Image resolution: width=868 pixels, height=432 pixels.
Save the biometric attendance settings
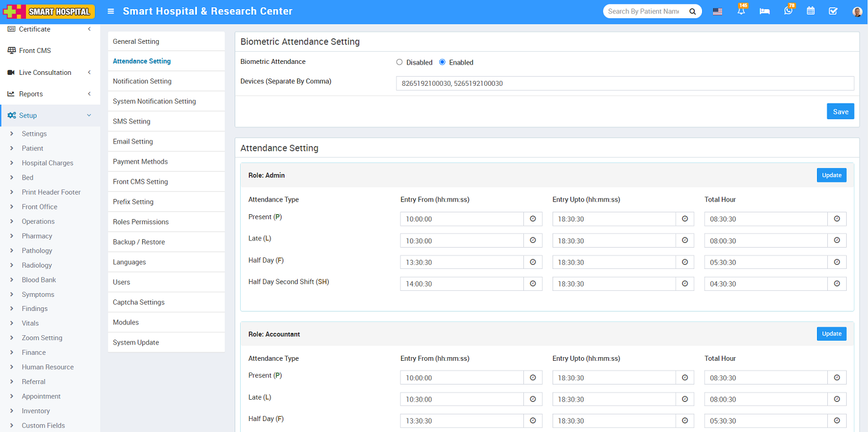coord(840,111)
